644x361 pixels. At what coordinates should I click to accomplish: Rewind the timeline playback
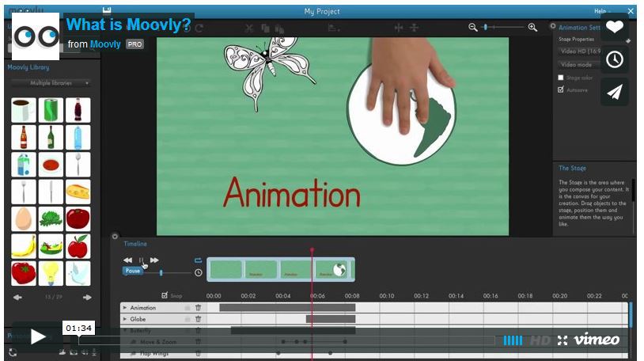coord(127,260)
